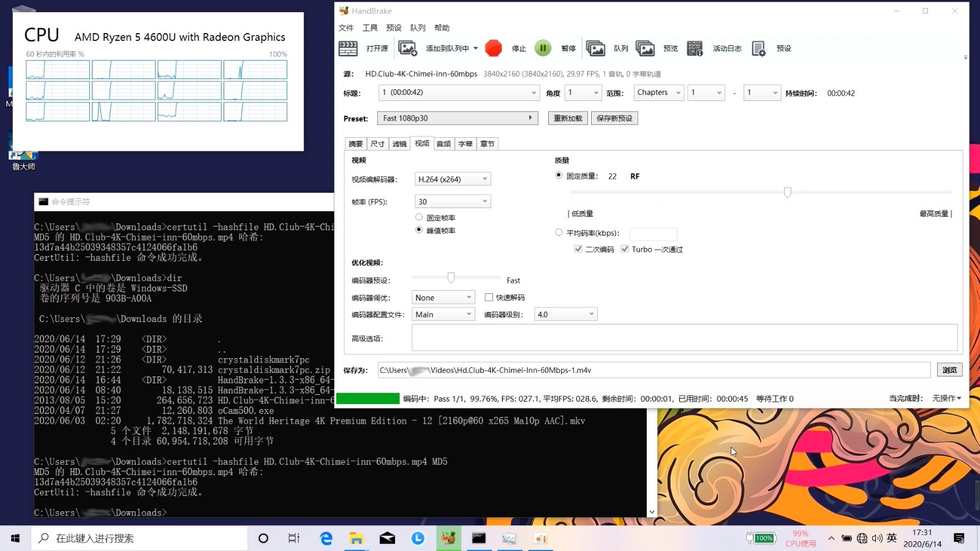Toggle the Turbo first pass checkbox

[625, 249]
